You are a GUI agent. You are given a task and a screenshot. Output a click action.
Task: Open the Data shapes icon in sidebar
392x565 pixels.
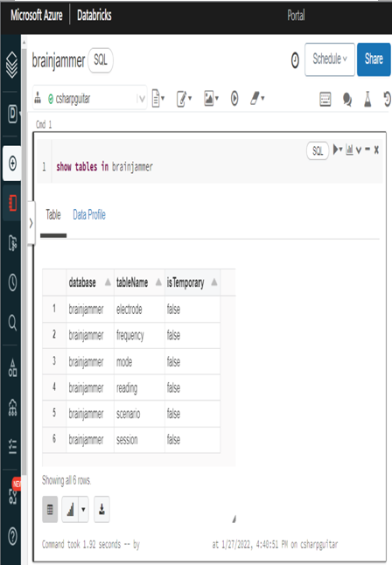coord(12,368)
